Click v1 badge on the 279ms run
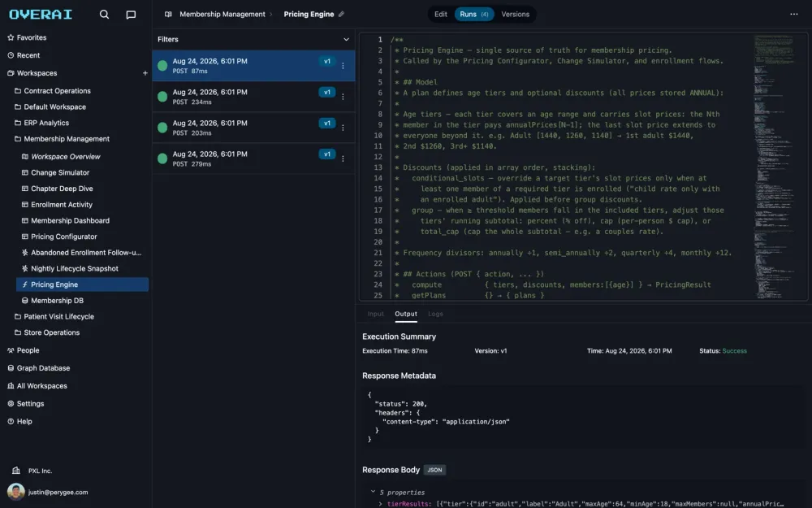The image size is (812, 508). click(326, 154)
